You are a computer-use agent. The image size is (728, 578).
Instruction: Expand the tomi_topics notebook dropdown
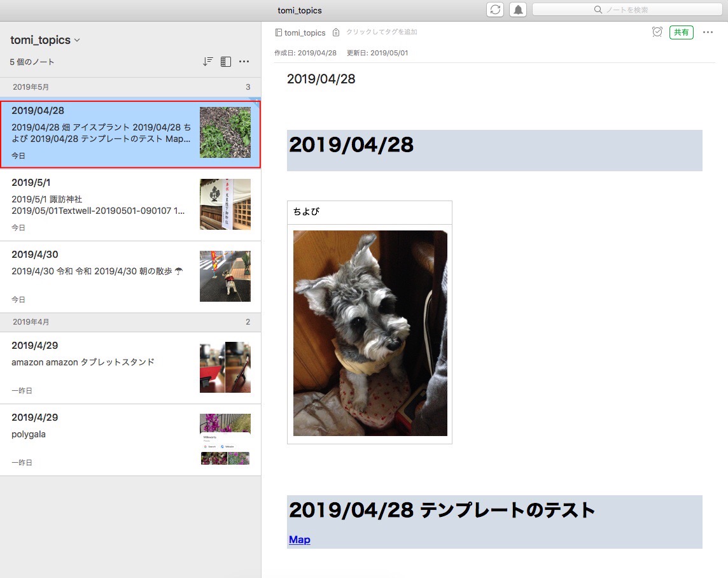pyautogui.click(x=45, y=40)
